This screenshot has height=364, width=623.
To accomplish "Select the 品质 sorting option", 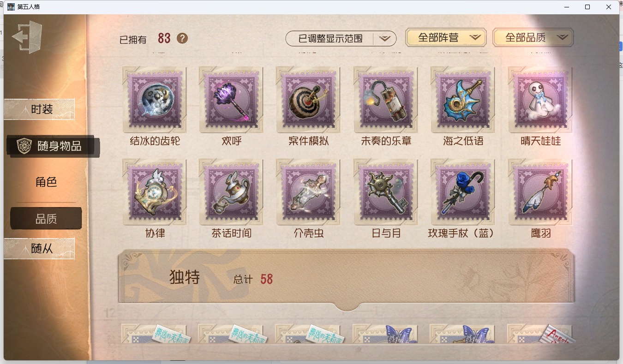I will pos(46,218).
